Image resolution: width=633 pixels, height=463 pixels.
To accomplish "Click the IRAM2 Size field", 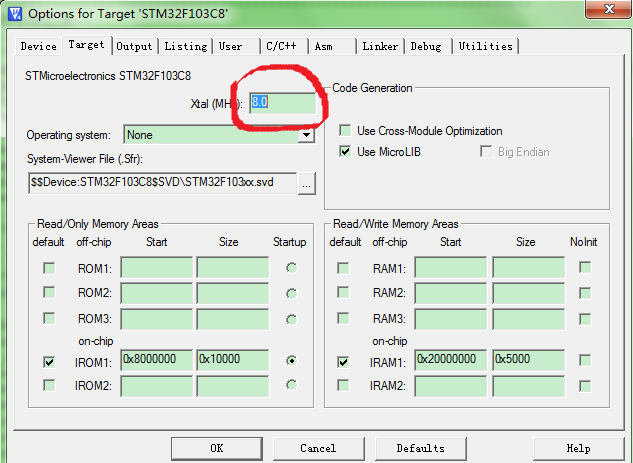I will [x=528, y=386].
